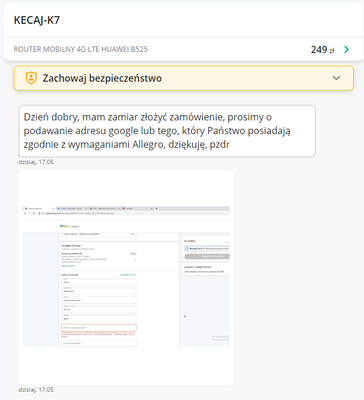364x400 pixels.
Task: Click the 249 zł price
Action: (322, 50)
